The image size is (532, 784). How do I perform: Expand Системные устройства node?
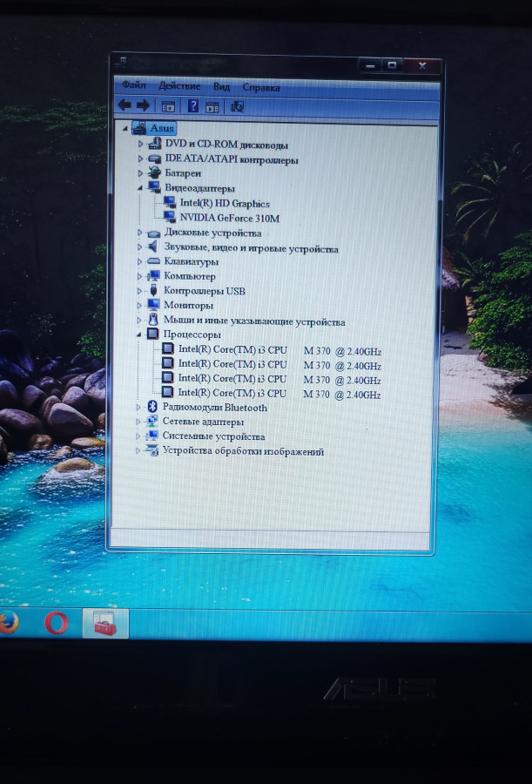[138, 436]
